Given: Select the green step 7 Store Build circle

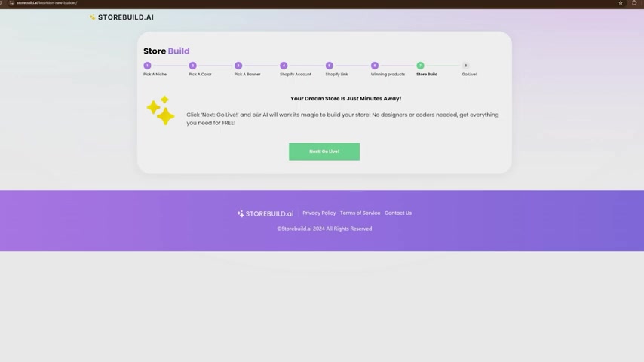Looking at the screenshot, I should click(x=420, y=66).
